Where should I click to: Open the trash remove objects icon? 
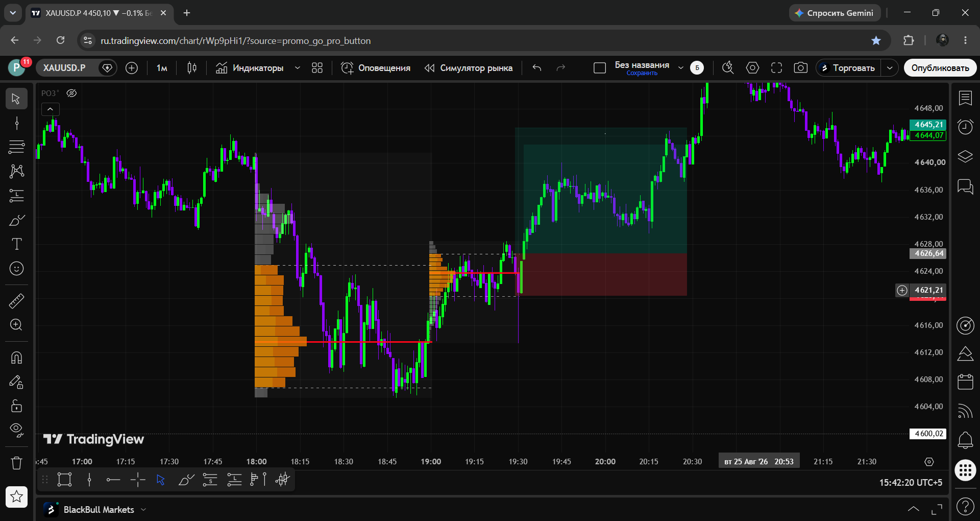coord(16,463)
